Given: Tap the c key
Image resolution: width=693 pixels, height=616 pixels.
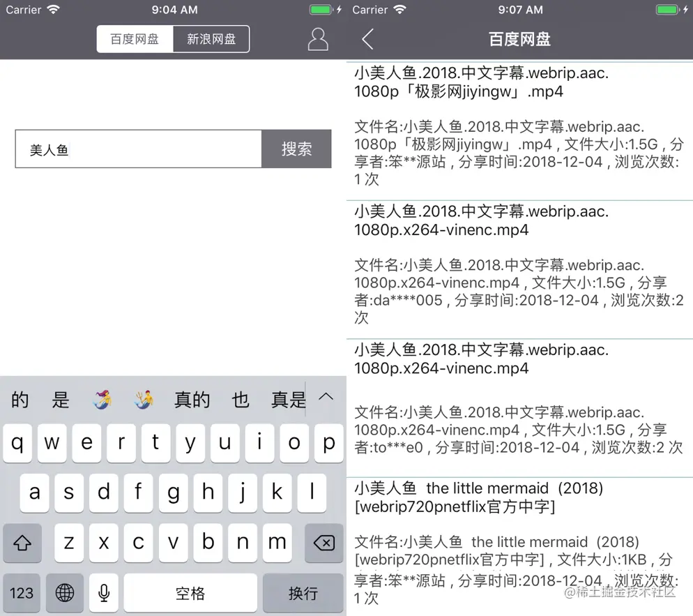Looking at the screenshot, I should point(138,543).
